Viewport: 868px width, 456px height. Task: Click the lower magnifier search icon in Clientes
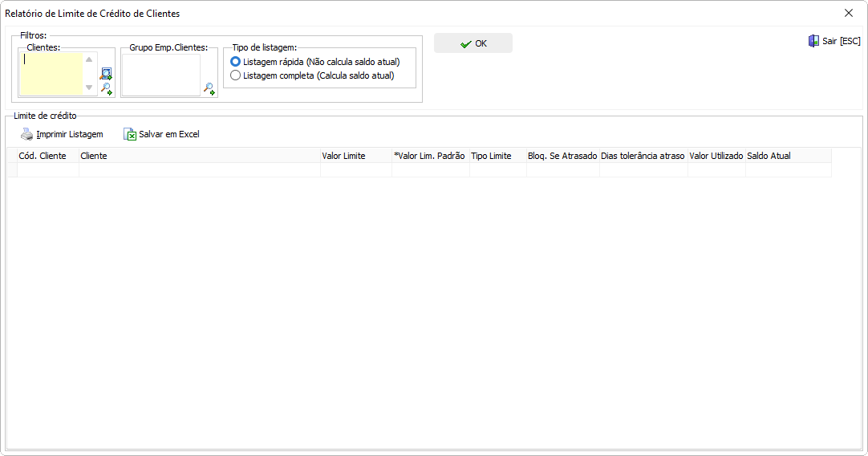click(x=106, y=88)
